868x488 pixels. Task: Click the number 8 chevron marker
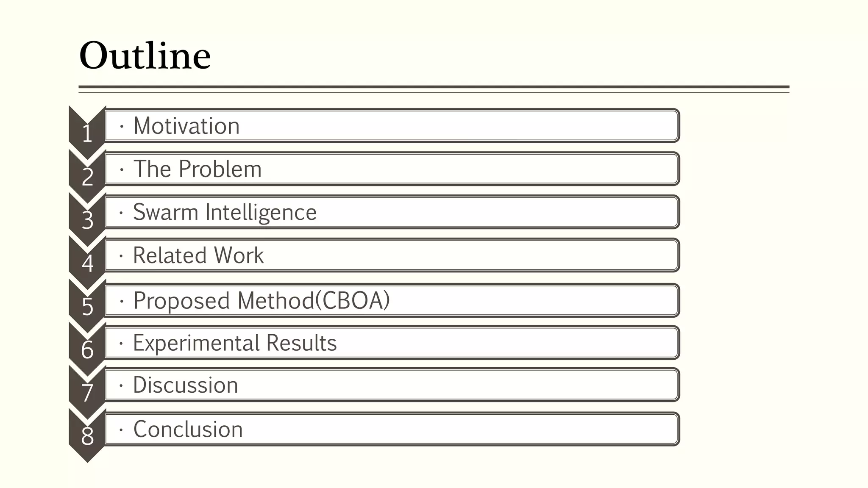[x=87, y=436]
